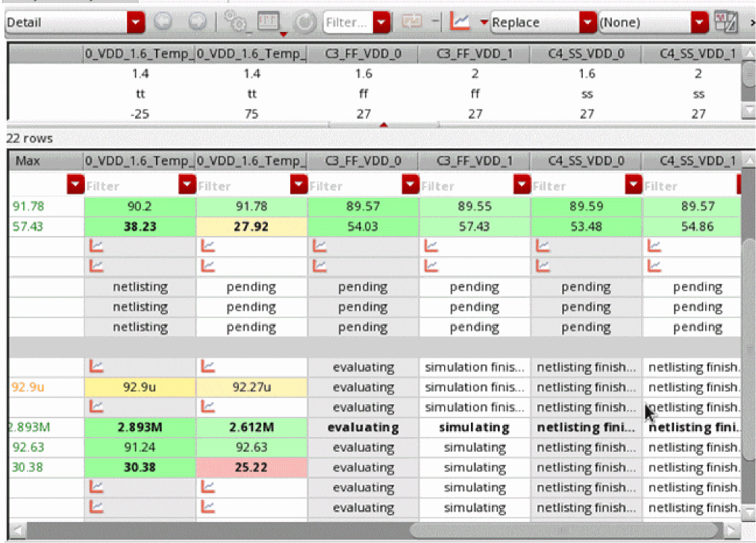Click bold 'simulating' status cell
The image size is (756, 543).
point(475,427)
